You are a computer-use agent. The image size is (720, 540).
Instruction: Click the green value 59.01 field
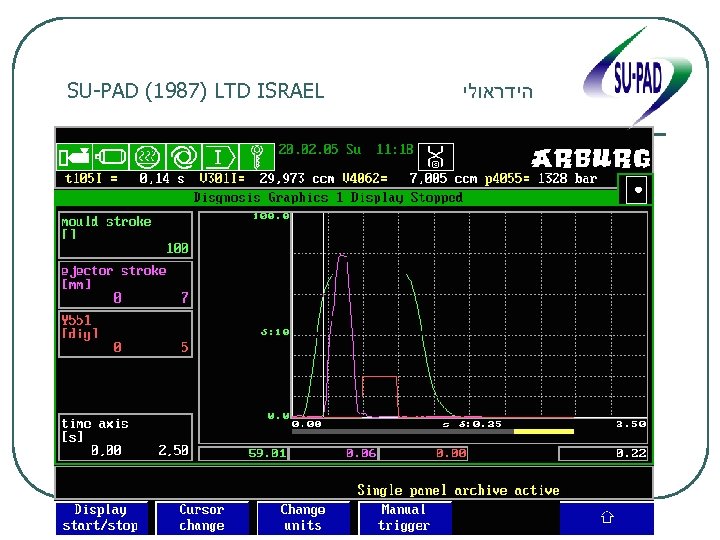[243, 454]
